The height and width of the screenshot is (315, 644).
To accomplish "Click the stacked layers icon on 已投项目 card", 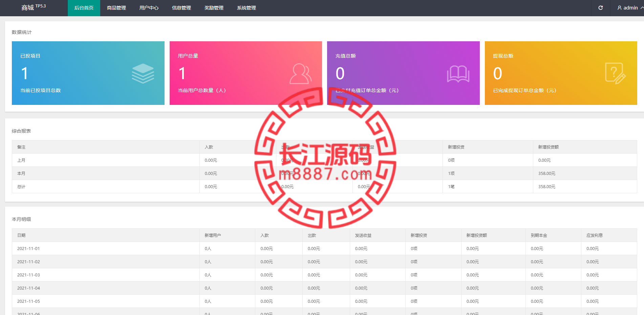I will (143, 73).
